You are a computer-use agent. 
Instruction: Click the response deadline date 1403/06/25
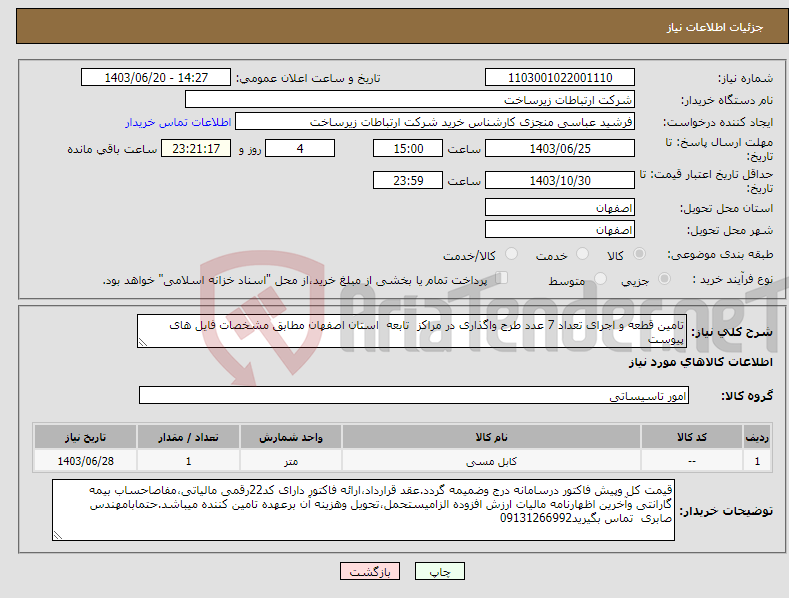(560, 148)
